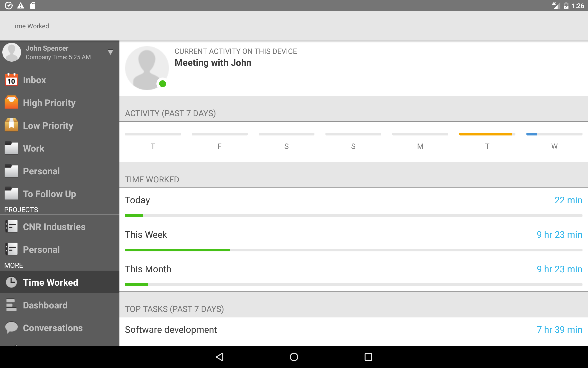Tap the Company Time: 5:25 AM text
This screenshot has width=588, height=368.
pyautogui.click(x=58, y=57)
